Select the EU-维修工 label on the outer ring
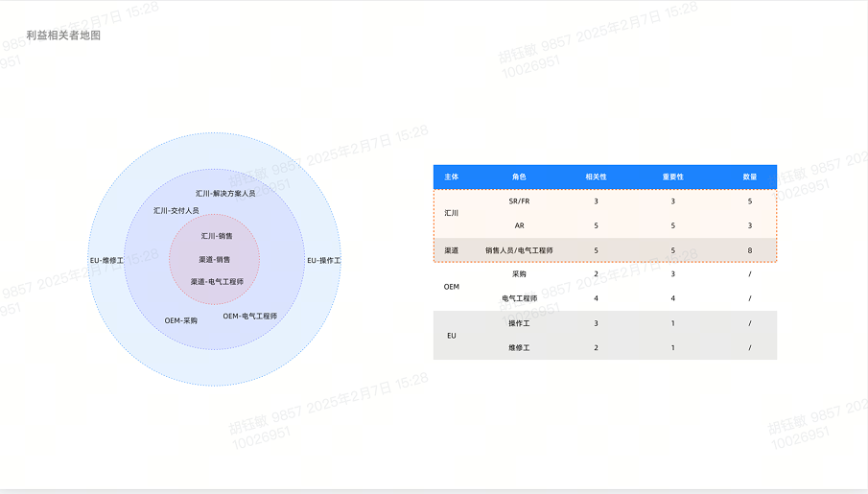The width and height of the screenshot is (868, 494). [106, 260]
